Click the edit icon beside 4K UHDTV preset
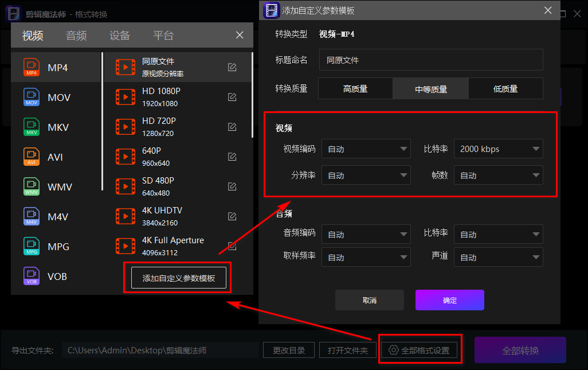The width and height of the screenshot is (588, 370). pyautogui.click(x=232, y=216)
